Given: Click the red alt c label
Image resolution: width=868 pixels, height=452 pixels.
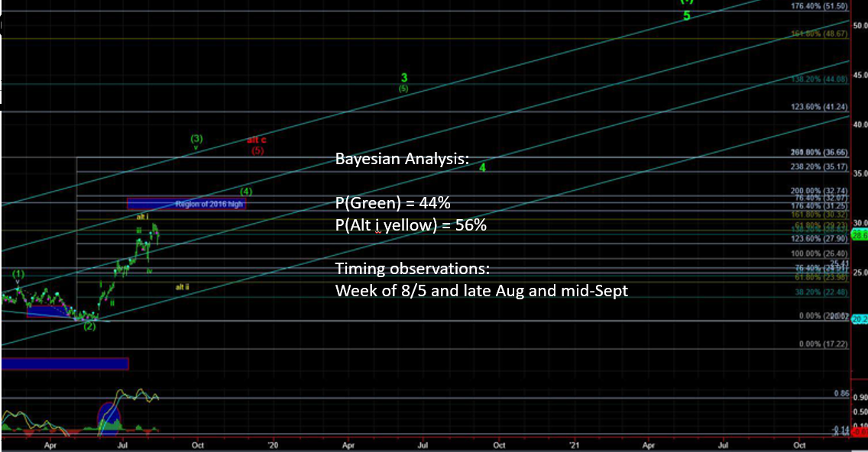Looking at the screenshot, I should 257,140.
